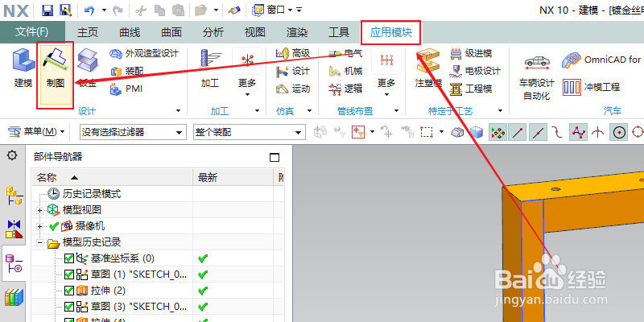The width and height of the screenshot is (644, 322).
Task: Open the 工程模 engineering die module
Action: point(471,89)
